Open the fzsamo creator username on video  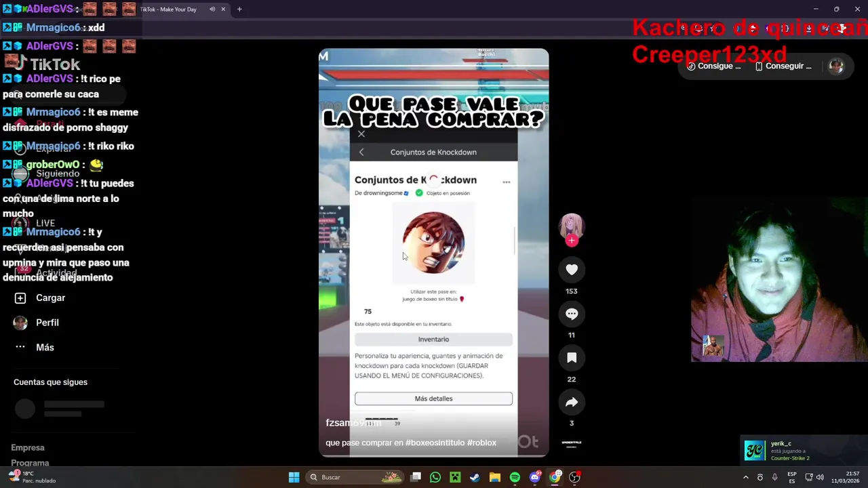[x=353, y=423]
